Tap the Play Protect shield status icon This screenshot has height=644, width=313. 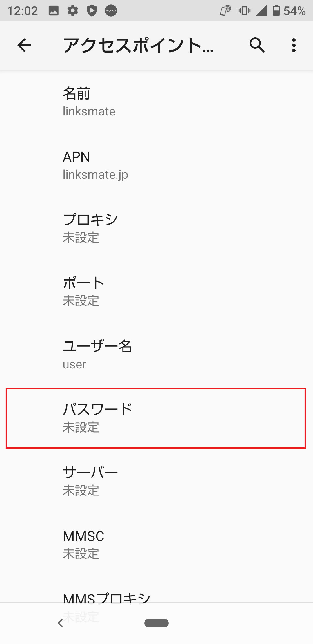(x=92, y=11)
